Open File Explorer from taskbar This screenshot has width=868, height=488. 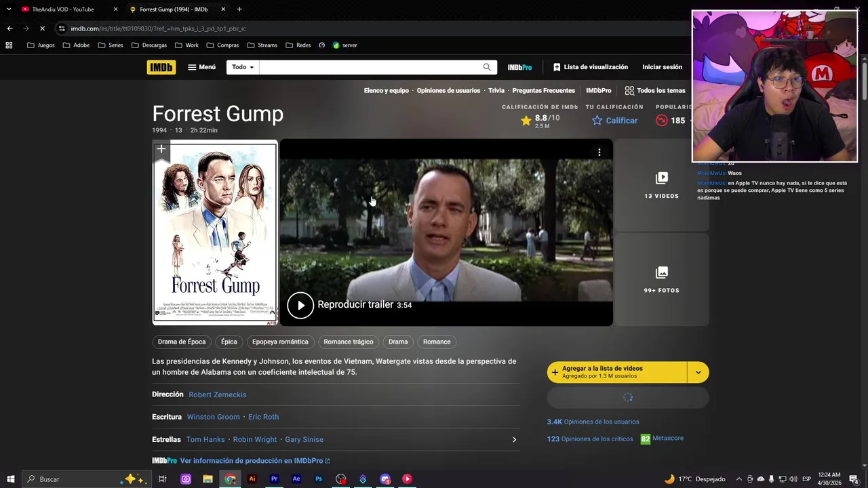click(208, 479)
